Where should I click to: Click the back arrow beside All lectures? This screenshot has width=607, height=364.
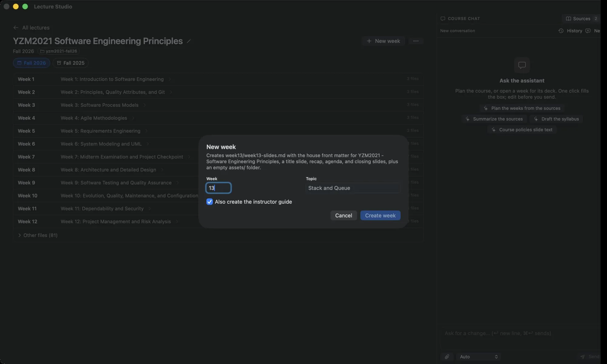(x=16, y=28)
